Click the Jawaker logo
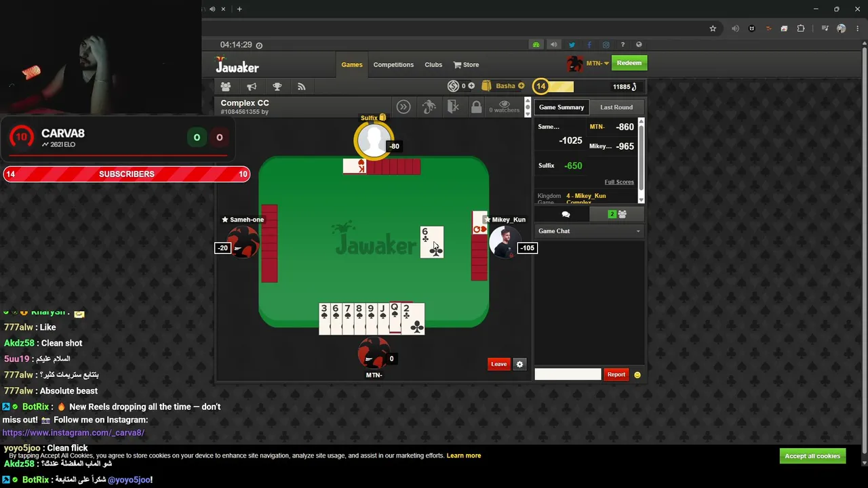The image size is (868, 488). (x=237, y=65)
